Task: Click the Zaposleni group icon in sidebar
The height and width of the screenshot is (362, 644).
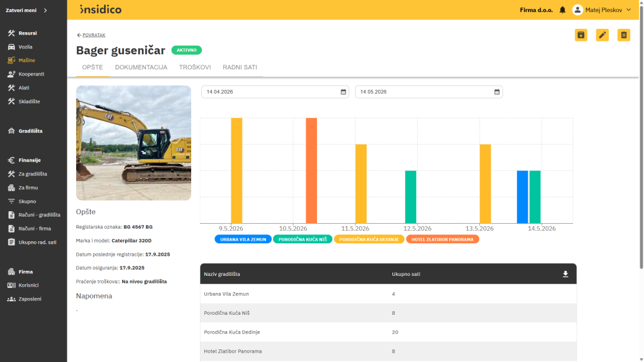Action: pos(11,299)
